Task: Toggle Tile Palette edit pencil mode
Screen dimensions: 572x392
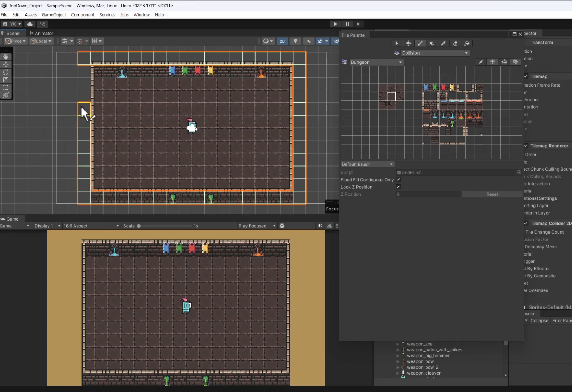Action: tap(481, 62)
